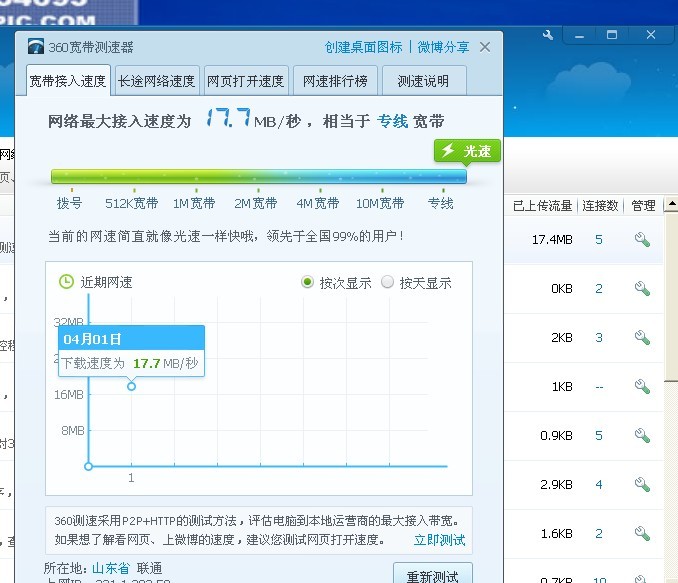This screenshot has height=583, width=678.
Task: Click connection count 5 in 17.4MB row
Action: [599, 240]
